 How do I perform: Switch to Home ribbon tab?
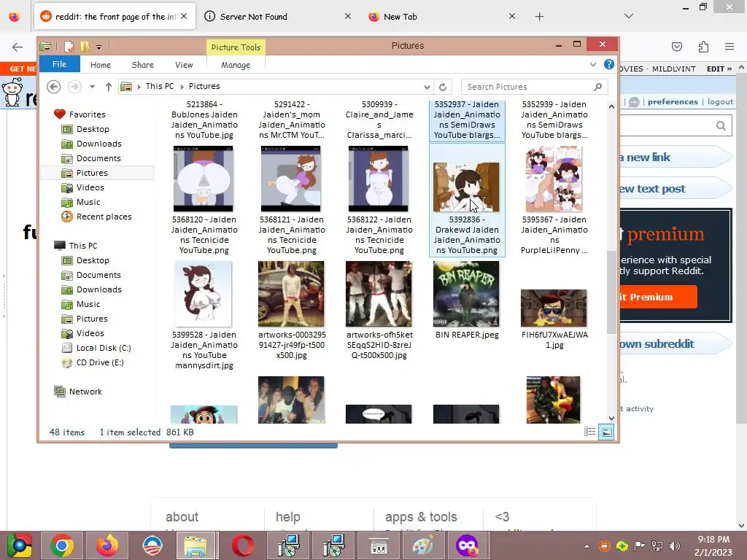point(101,65)
